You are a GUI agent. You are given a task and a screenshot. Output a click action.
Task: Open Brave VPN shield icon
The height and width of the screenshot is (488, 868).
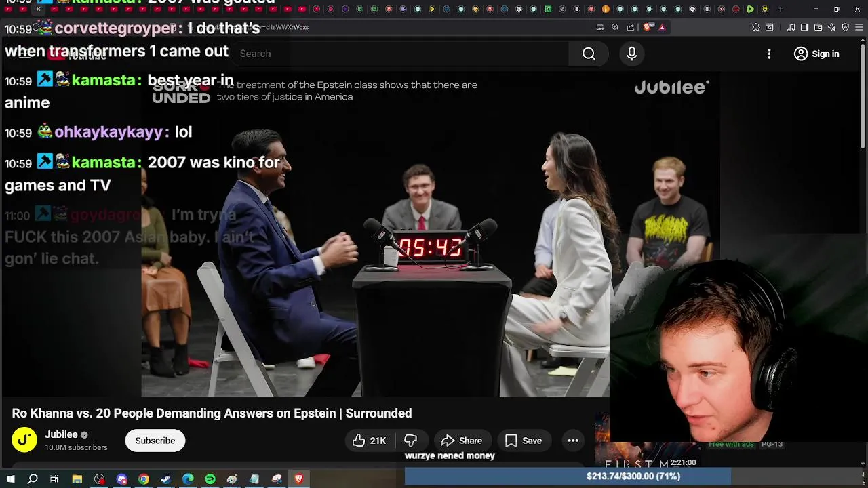pyautogui.click(x=846, y=27)
